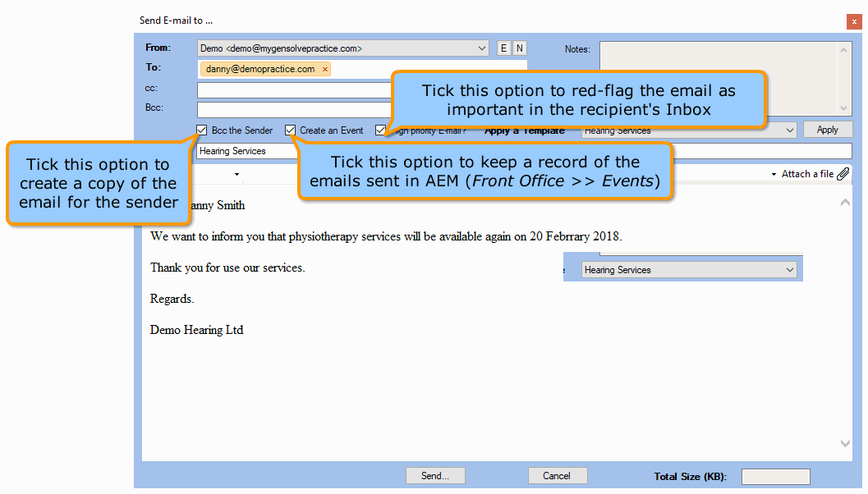Toggle the Create an Event checkbox
The width and height of the screenshot is (868, 494).
tap(291, 130)
